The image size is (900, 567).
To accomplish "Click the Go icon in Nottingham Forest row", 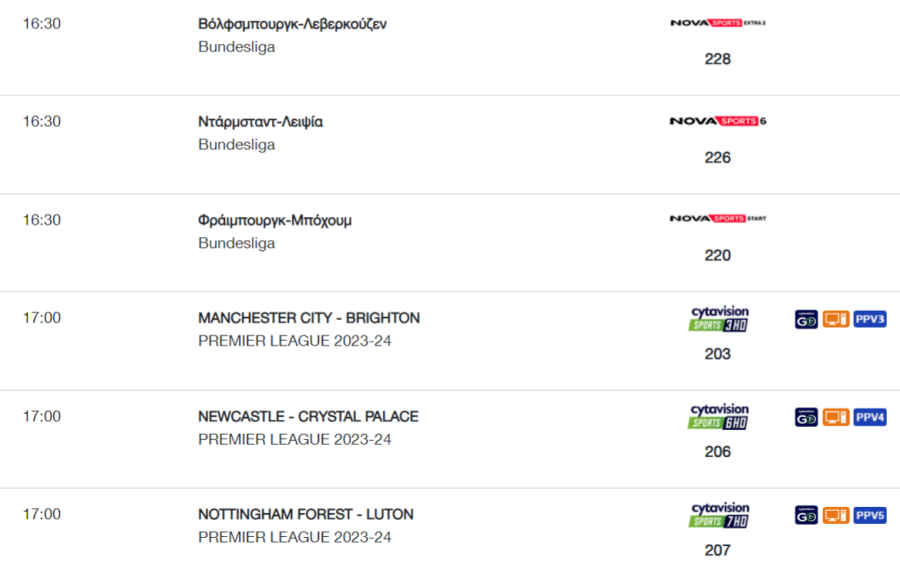I will [x=806, y=515].
